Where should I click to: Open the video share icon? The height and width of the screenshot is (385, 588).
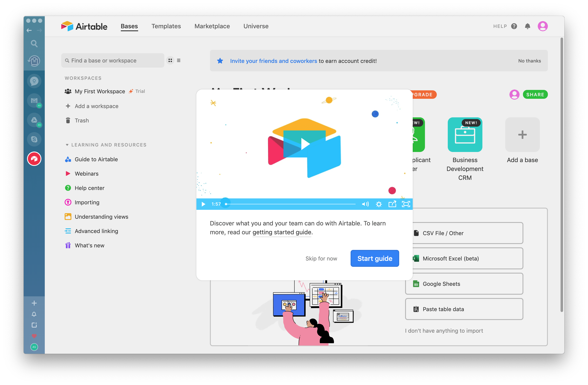tap(392, 204)
